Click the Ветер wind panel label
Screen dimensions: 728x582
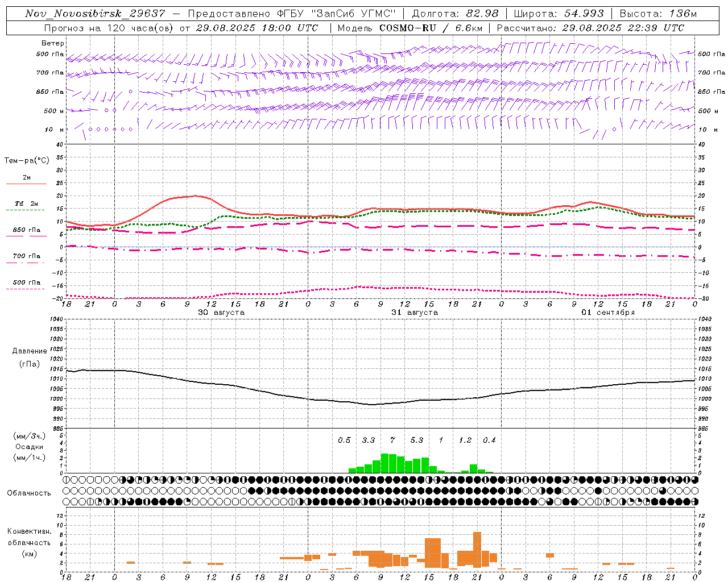click(x=53, y=43)
